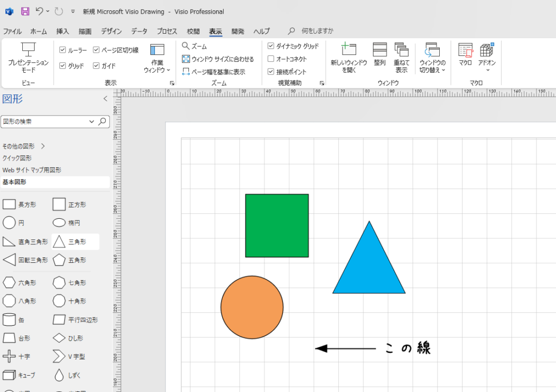Switch to the Design (デザイン) tab
Screen dimensions: 556x392
[111, 31]
